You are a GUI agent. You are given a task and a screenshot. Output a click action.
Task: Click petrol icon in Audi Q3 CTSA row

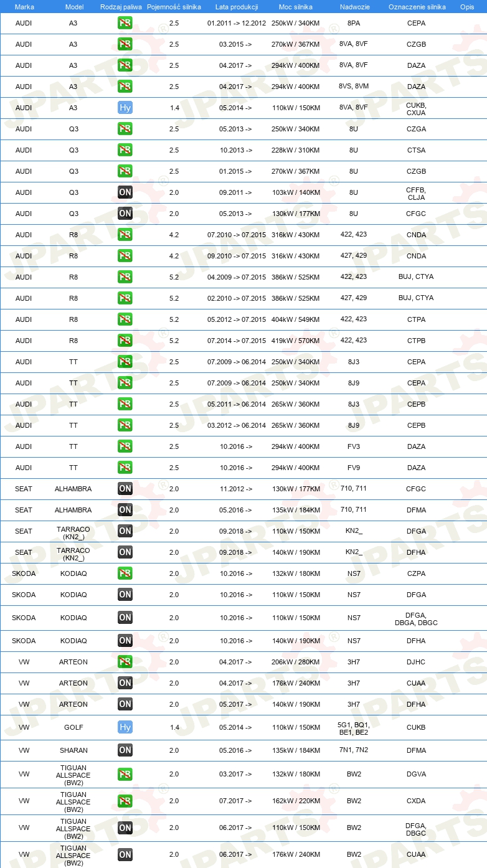[125, 150]
